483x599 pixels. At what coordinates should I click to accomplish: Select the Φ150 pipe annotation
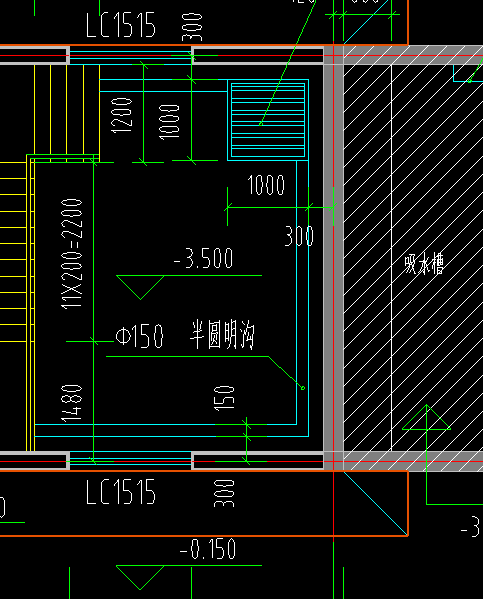139,337
